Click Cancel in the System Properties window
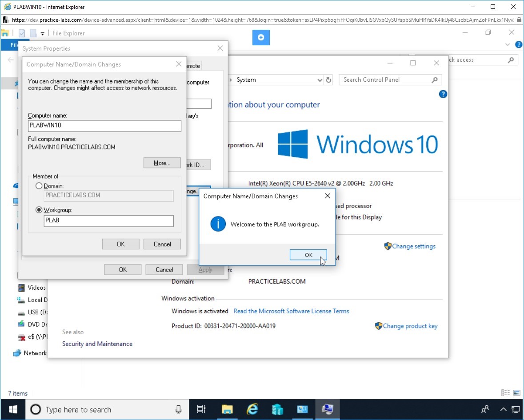The width and height of the screenshot is (524, 420). [164, 270]
